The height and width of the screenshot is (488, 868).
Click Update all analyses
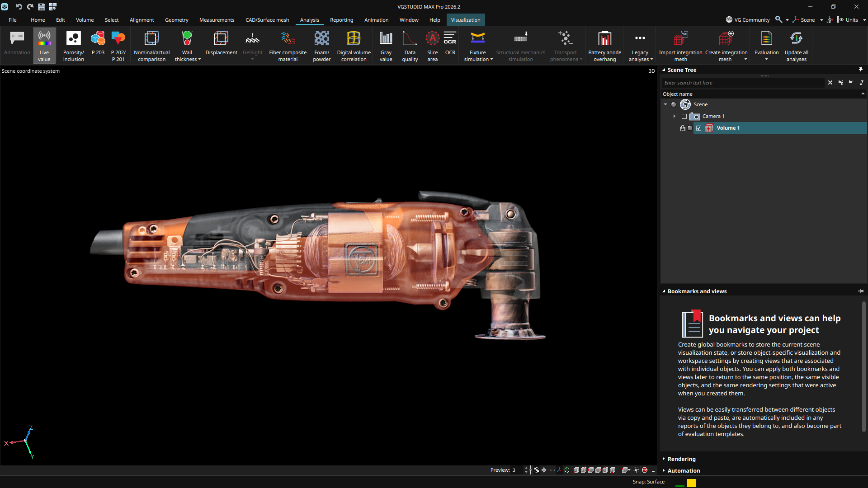click(797, 46)
